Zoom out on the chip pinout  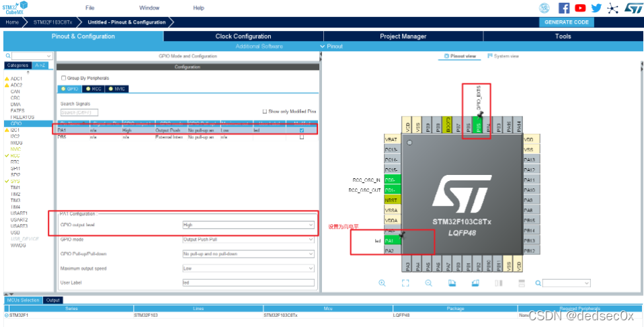coord(428,283)
